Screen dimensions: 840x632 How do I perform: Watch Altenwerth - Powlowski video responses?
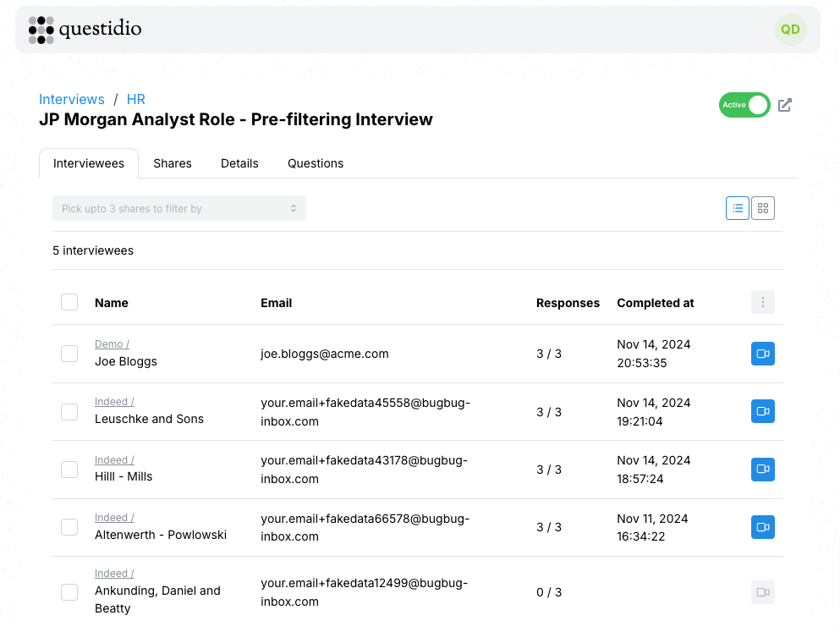[x=763, y=527]
